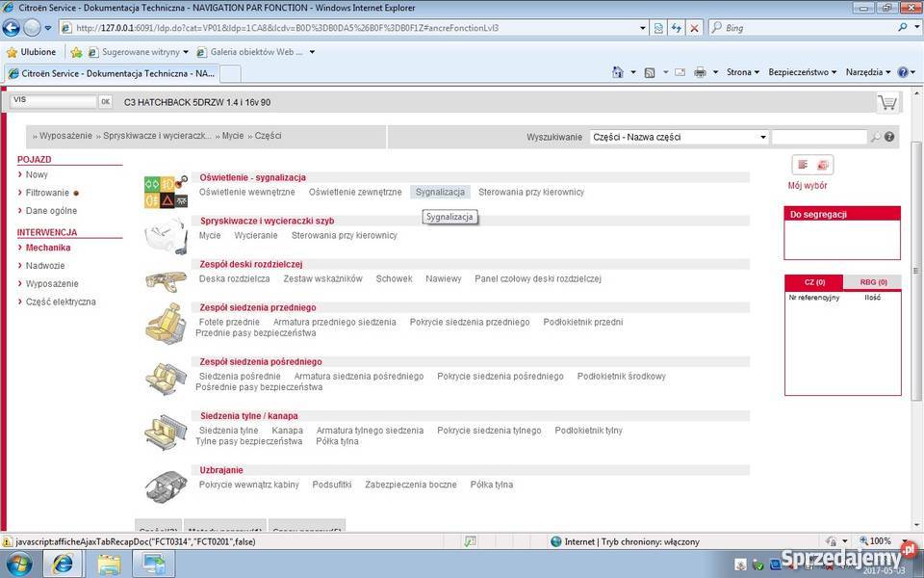Image resolution: width=924 pixels, height=578 pixels.
Task: Open Internet Explorer from the Windows taskbar
Action: click(x=63, y=565)
